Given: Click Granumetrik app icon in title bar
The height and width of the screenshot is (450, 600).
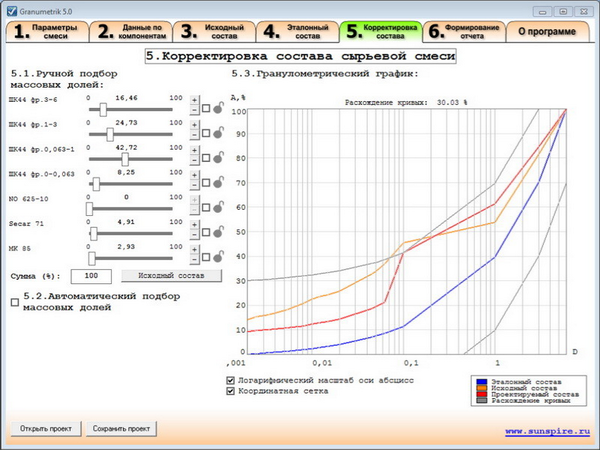Looking at the screenshot, I should (12, 11).
